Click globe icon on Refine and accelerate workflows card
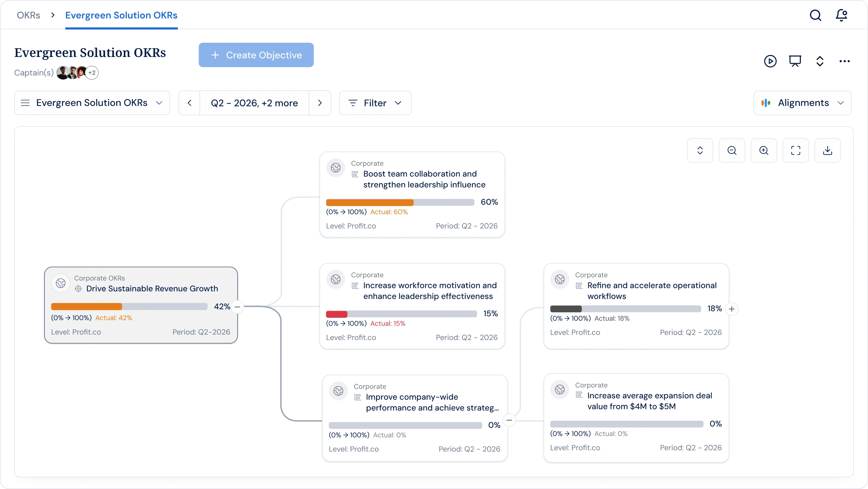 point(560,279)
